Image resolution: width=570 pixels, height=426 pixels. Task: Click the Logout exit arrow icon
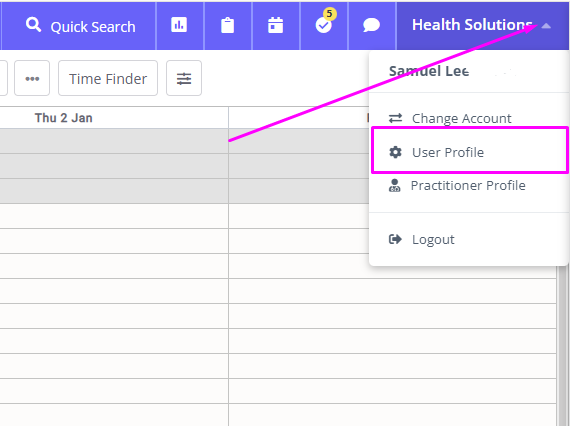[395, 239]
